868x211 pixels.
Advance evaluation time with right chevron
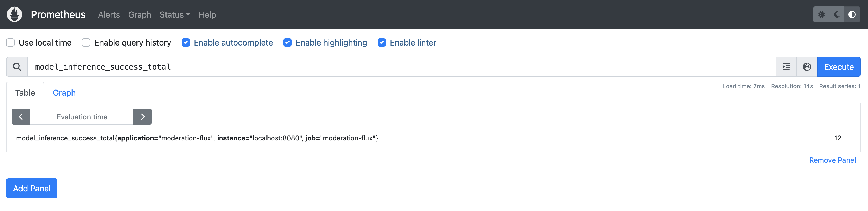pyautogui.click(x=142, y=116)
